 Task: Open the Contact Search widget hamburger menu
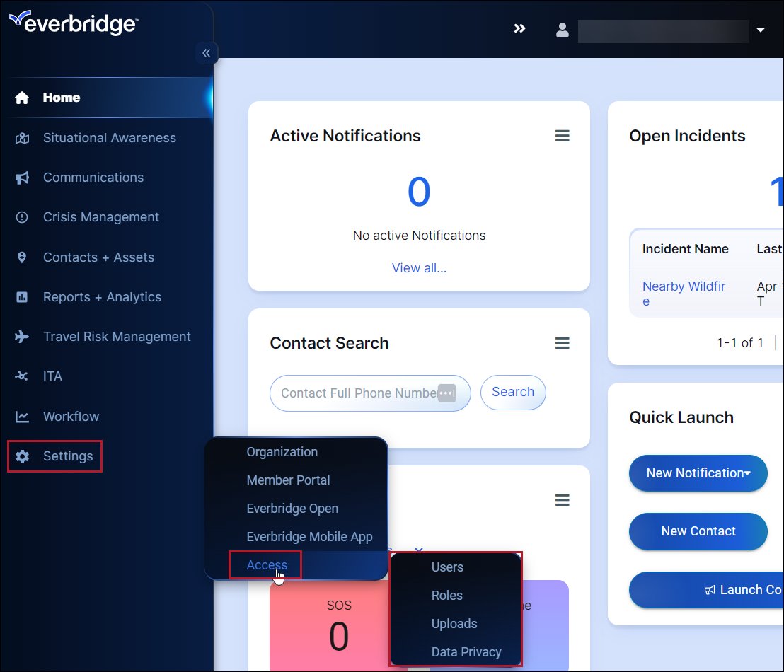point(562,343)
